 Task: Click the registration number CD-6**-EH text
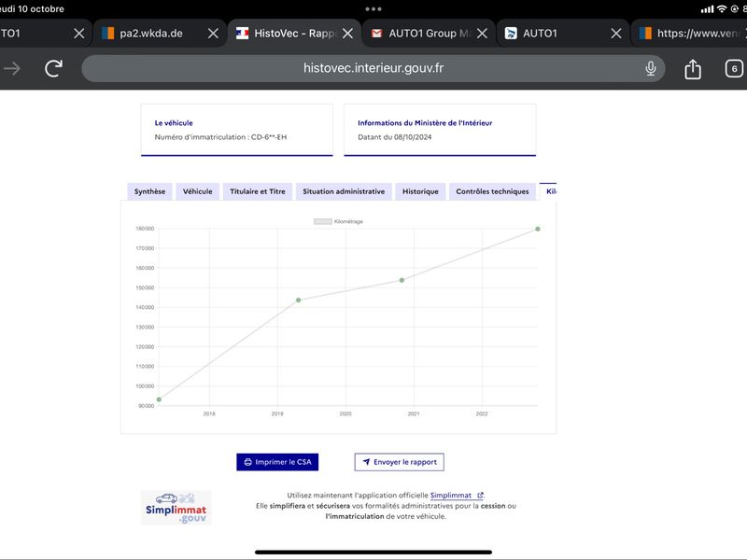(x=269, y=137)
